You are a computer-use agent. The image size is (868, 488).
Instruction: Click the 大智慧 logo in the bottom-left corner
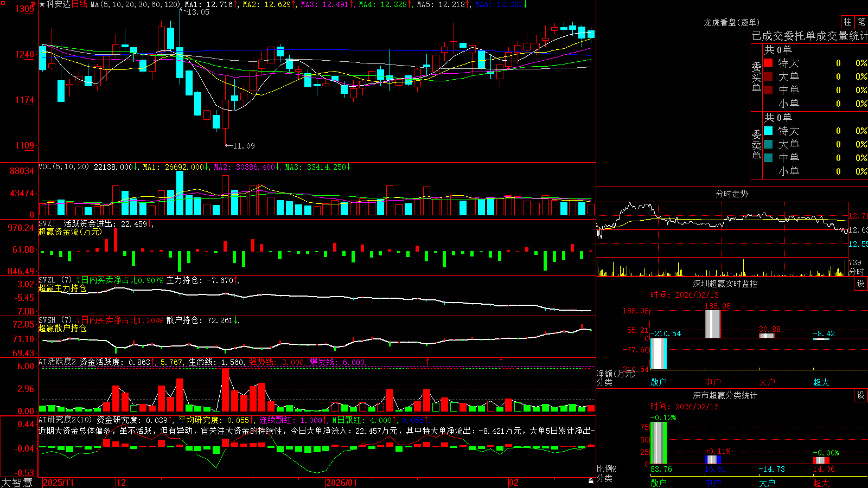tap(17, 482)
